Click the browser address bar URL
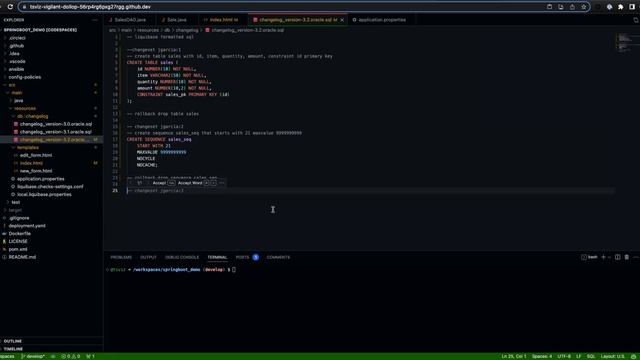 (x=90, y=7)
